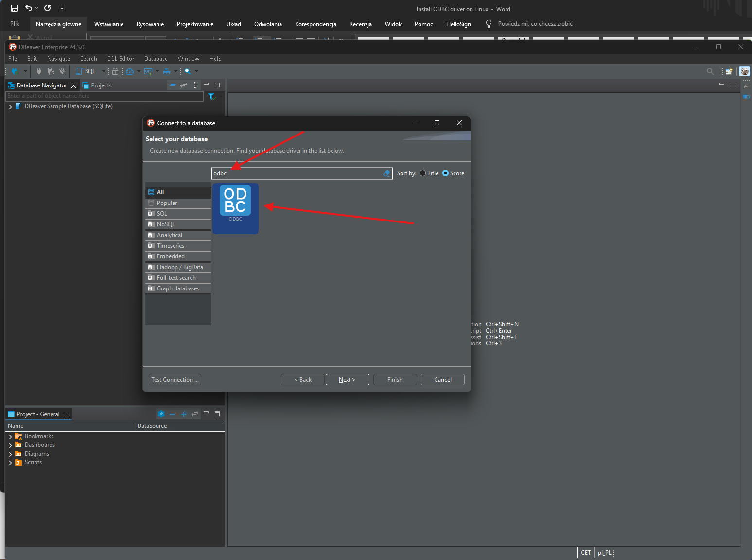Expand the Dashboards folder
Image resolution: width=752 pixels, height=560 pixels.
click(10, 445)
